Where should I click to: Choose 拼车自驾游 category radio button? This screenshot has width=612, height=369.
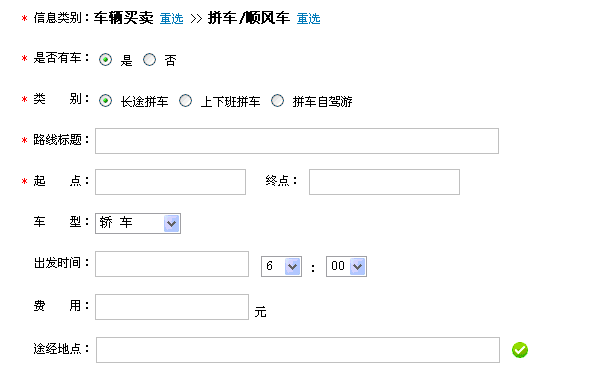tap(278, 101)
